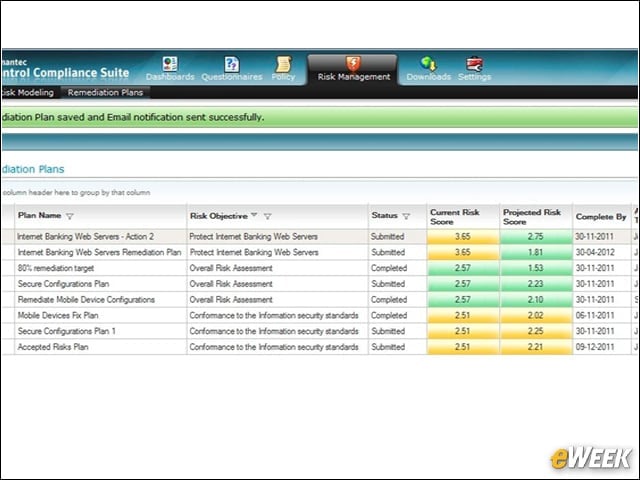Select 'Internet Banking Web Servers - Action 2' plan

pos(86,236)
